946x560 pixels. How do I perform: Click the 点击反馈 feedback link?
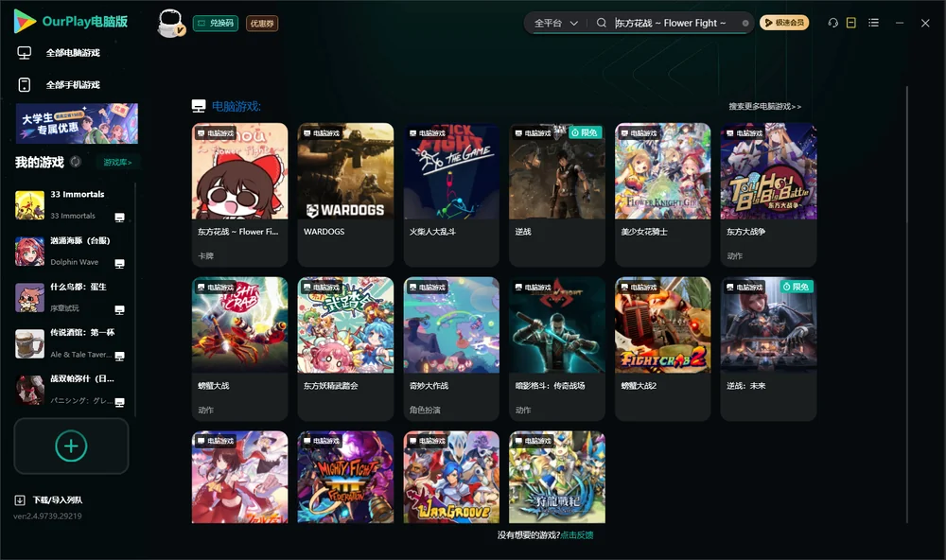coord(577,534)
